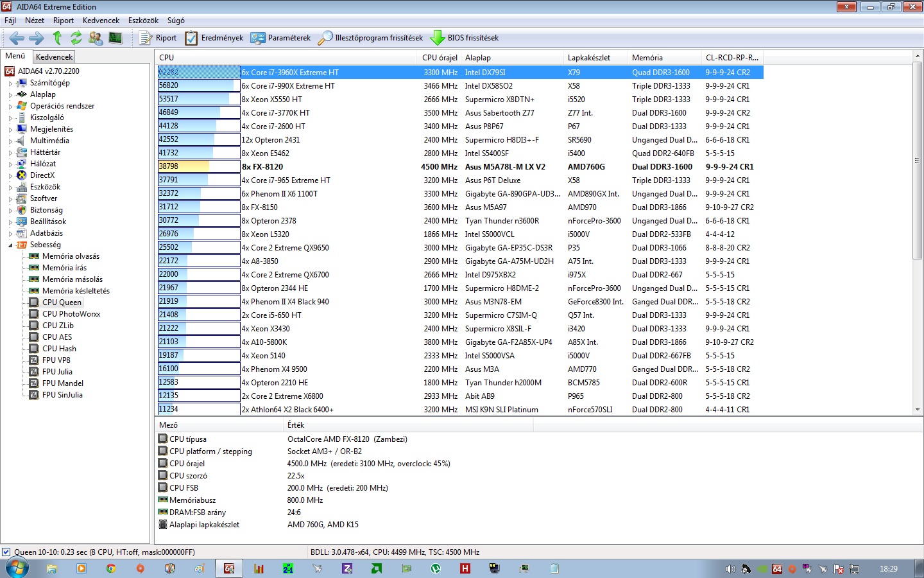924x578 pixels.
Task: Click the green up arrow toolbar icon
Action: 57,38
